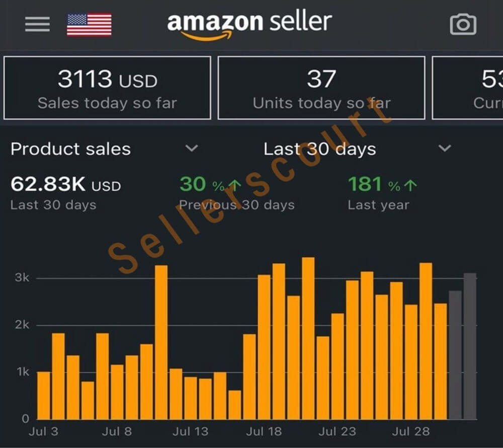
Task: Tap the 62.83K USD sales total
Action: [x=65, y=185]
